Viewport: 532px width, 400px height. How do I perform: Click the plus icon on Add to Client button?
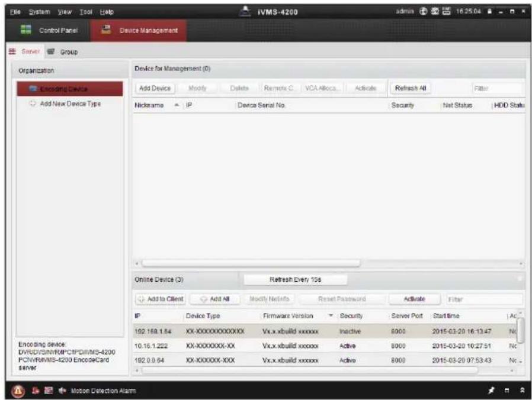point(142,299)
